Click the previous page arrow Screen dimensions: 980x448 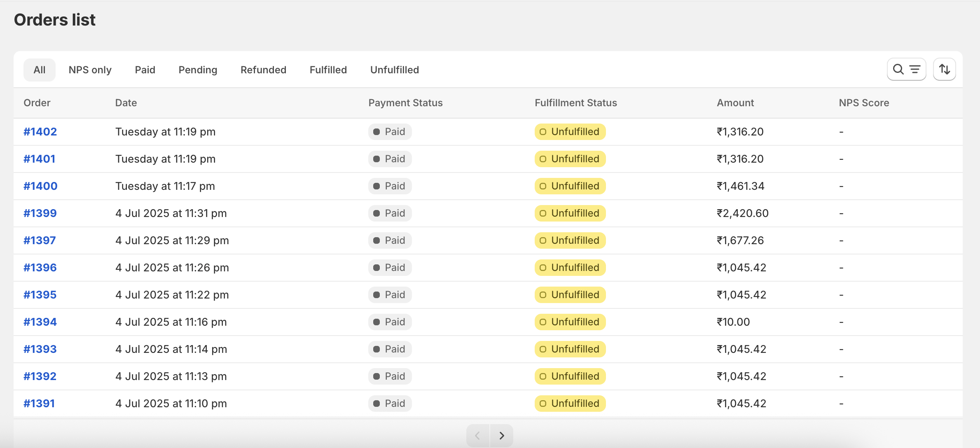click(x=478, y=435)
